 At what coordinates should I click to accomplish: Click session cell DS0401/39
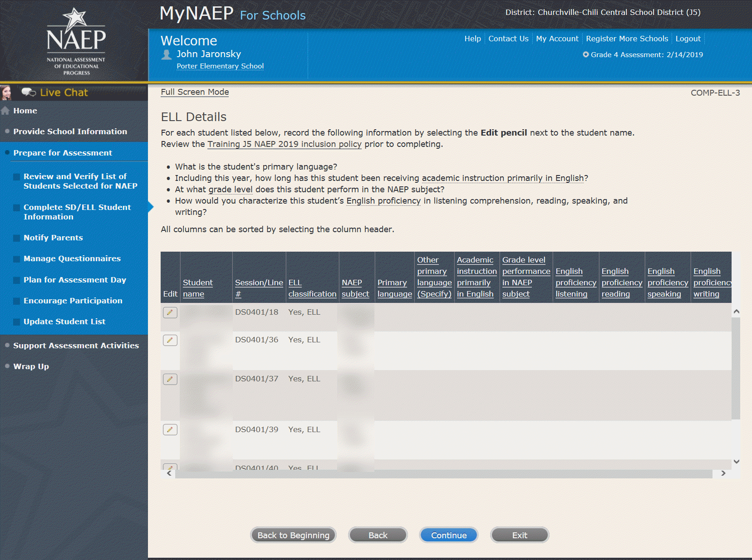(257, 429)
